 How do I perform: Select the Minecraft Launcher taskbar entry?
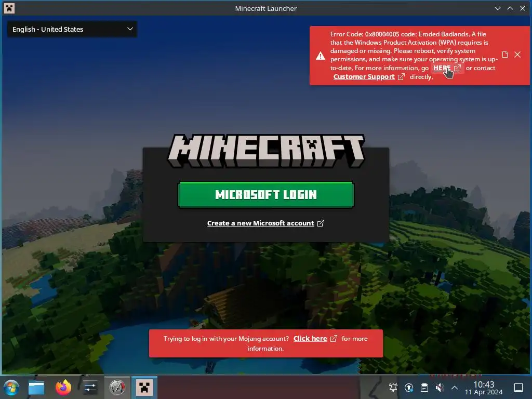(x=144, y=388)
